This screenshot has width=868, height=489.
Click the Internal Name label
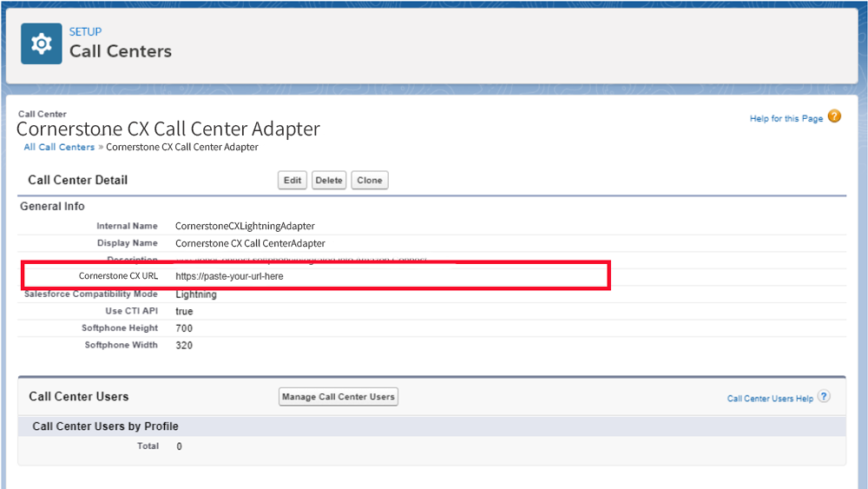(x=127, y=226)
